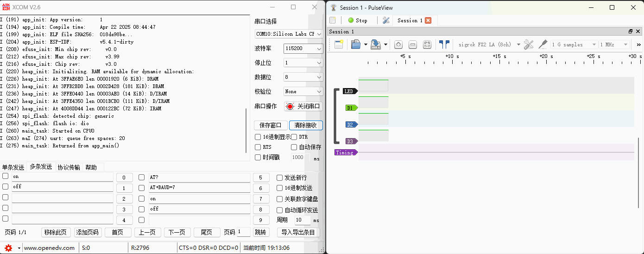Open the 波特率 115200 dropdown
Viewport: 644px width, 254px height.
coord(303,49)
